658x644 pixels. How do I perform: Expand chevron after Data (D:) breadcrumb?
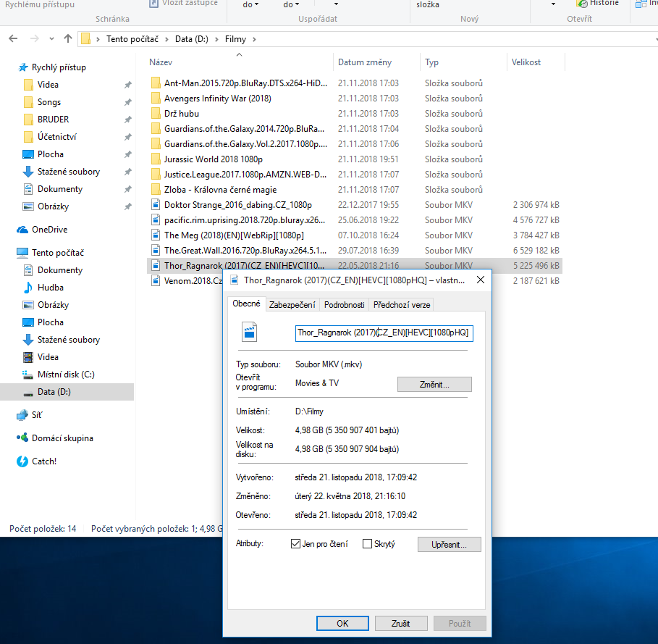click(215, 39)
